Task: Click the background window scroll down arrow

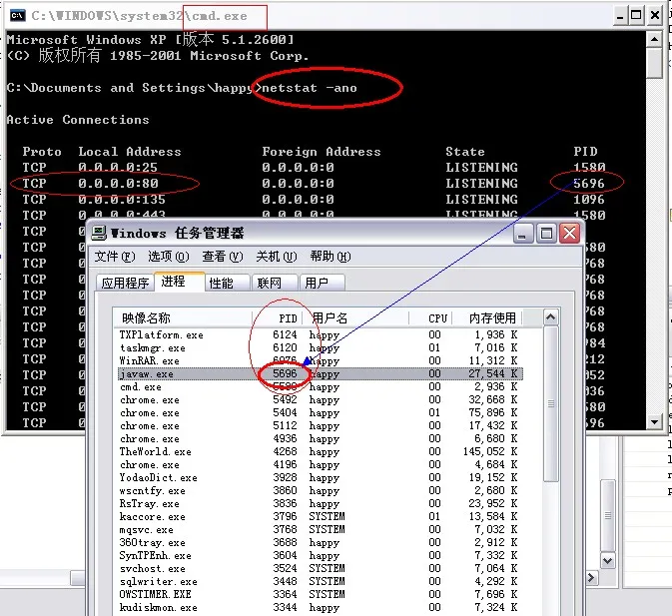Action: [x=608, y=560]
